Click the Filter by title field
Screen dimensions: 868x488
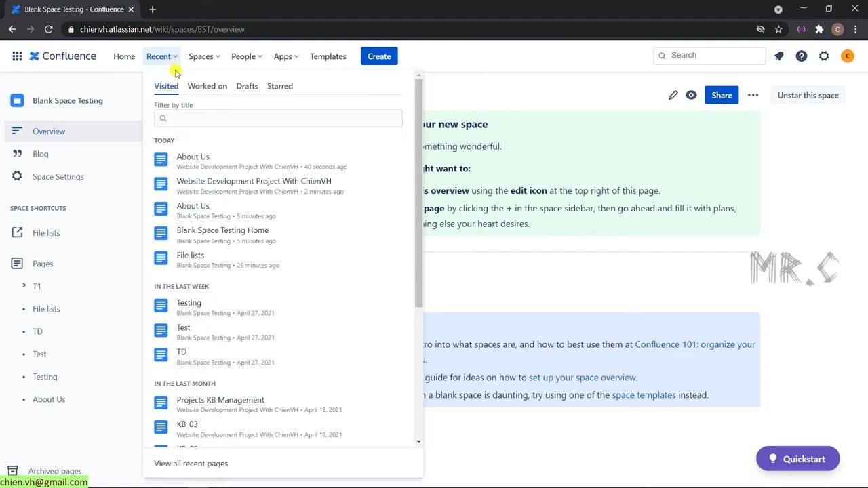coord(278,118)
